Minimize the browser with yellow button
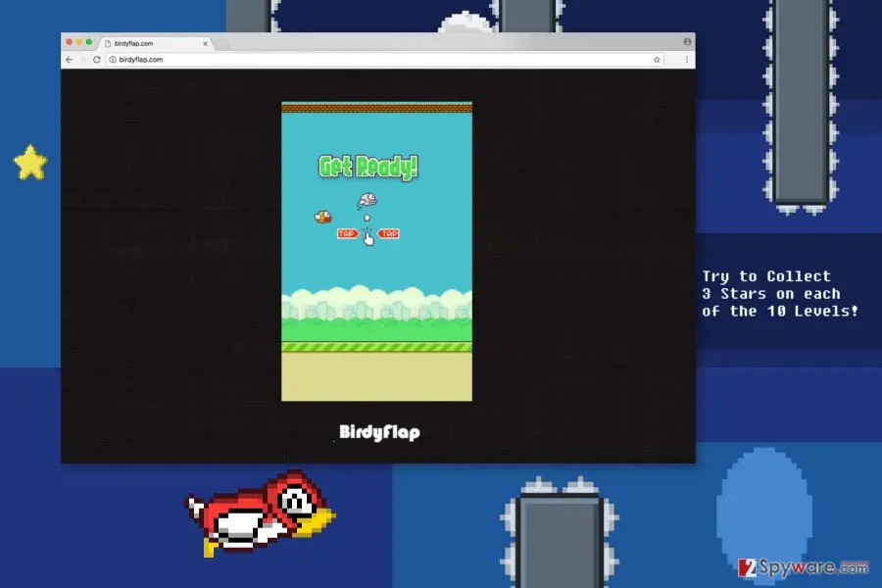The height and width of the screenshot is (588, 882). 79,42
